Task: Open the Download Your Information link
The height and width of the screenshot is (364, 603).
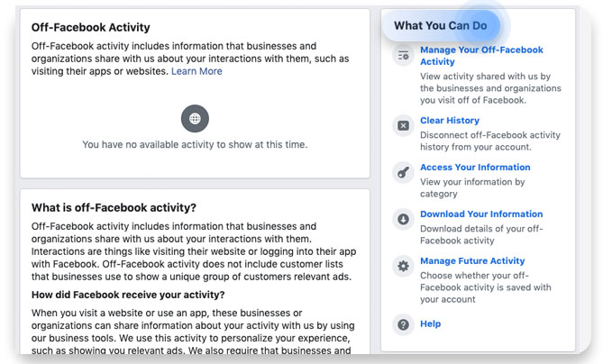Action: pyautogui.click(x=481, y=214)
